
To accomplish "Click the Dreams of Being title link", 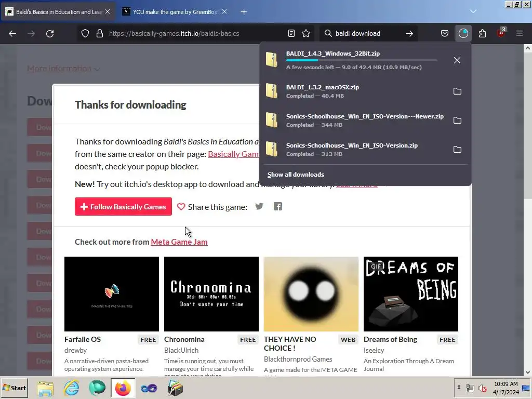I will (390, 339).
